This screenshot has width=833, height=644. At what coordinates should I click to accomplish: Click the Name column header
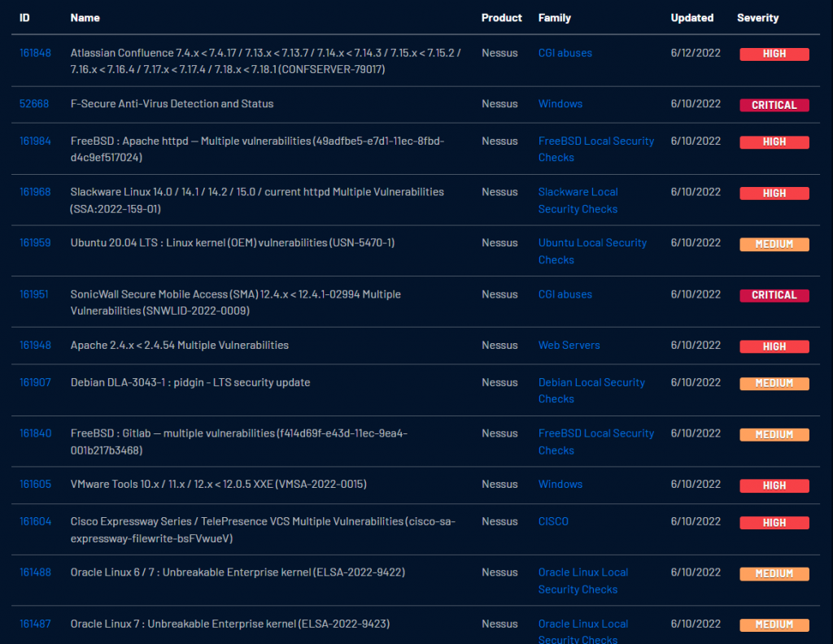85,18
